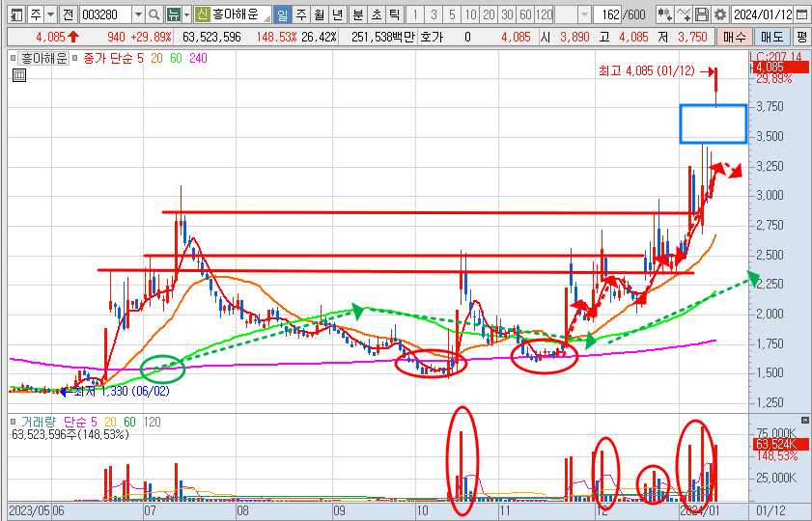Click the 최저 1,330 (06/02) label

(x=122, y=391)
